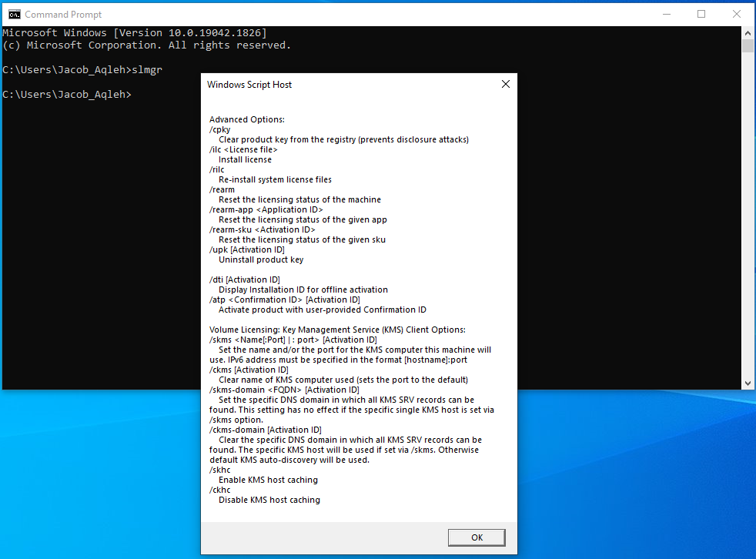Viewport: 756px width, 559px height.
Task: Click the "/ckhc" option text
Action: click(220, 490)
